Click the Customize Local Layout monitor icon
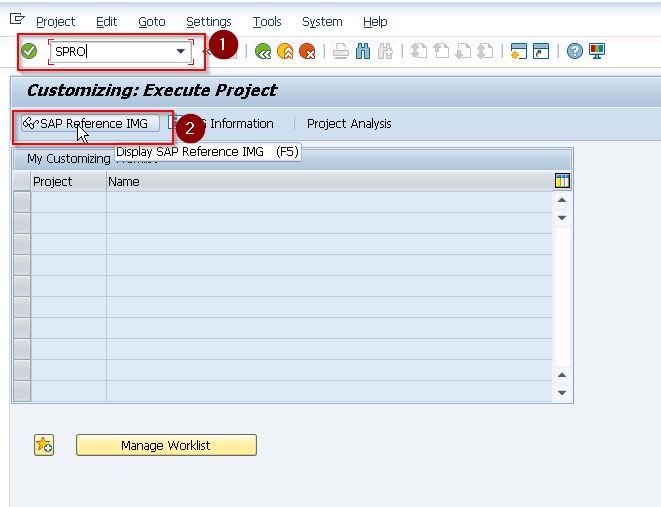The image size is (661, 507). tap(597, 51)
